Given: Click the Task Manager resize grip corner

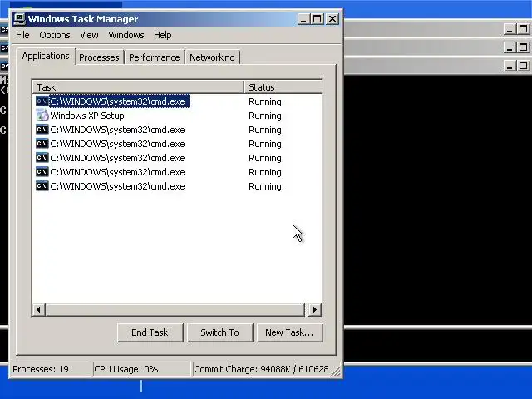Looking at the screenshot, I should (x=336, y=371).
